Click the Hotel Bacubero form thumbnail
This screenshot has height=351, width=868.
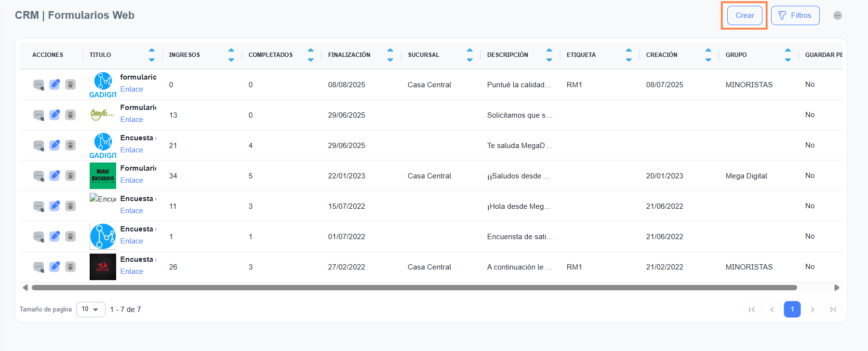103,175
